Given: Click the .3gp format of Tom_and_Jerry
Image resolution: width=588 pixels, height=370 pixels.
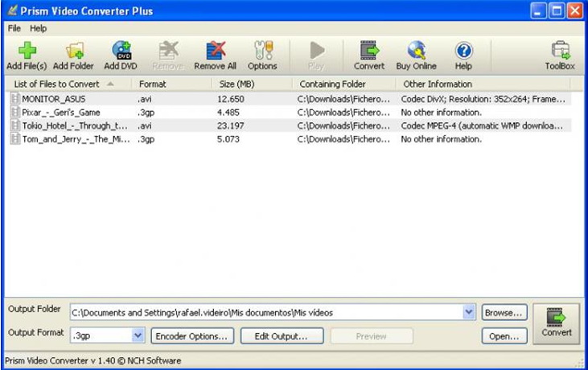Looking at the screenshot, I should tap(146, 139).
